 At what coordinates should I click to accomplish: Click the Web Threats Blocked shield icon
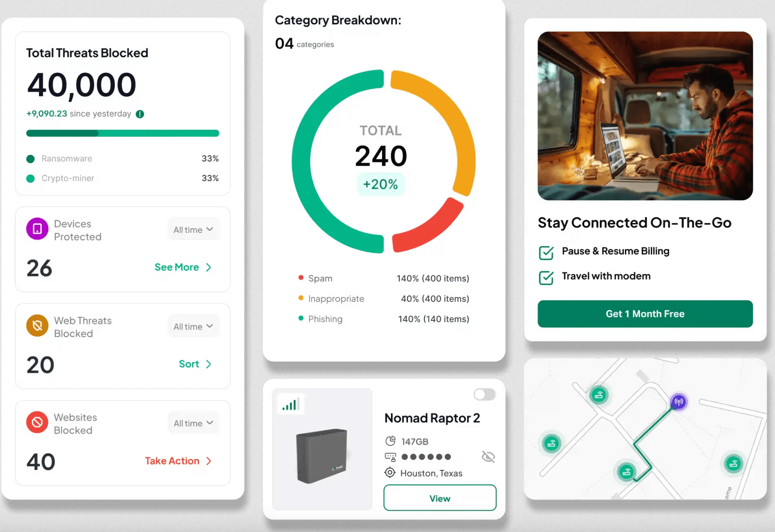(x=37, y=326)
